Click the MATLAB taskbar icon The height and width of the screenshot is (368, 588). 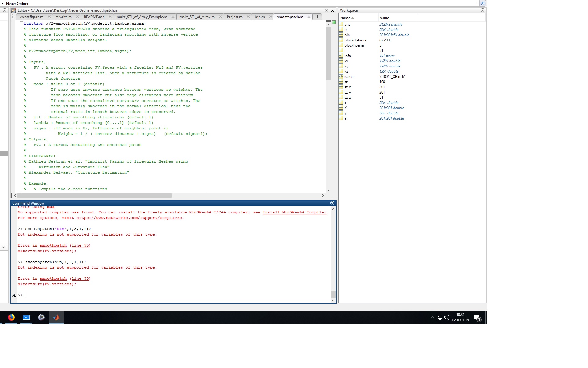pyautogui.click(x=56, y=317)
